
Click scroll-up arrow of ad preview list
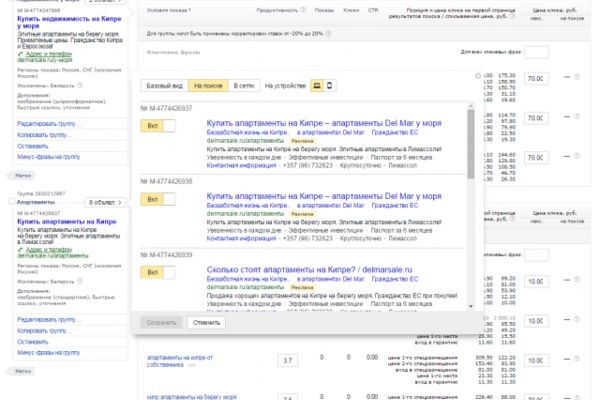coord(471,105)
